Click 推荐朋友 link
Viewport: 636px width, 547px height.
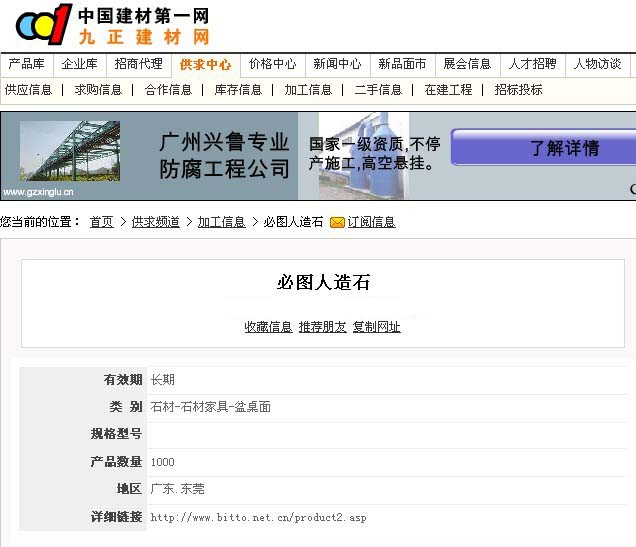click(322, 327)
